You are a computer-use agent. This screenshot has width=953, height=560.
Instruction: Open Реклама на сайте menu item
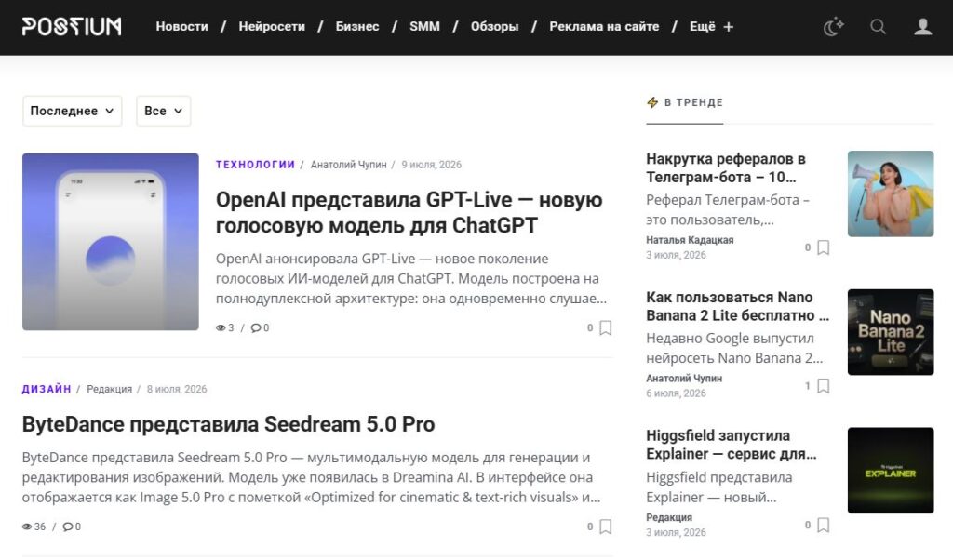click(x=604, y=27)
